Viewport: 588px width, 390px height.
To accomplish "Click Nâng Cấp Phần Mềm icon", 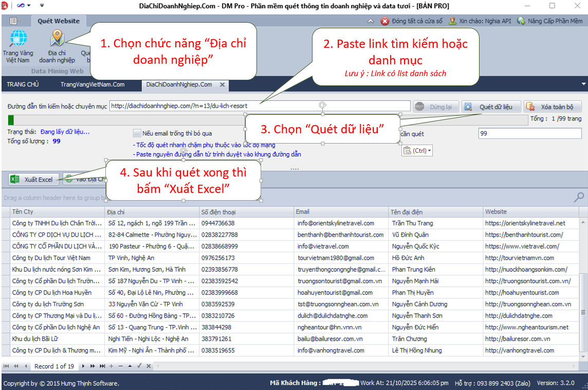I will pyautogui.click(x=521, y=21).
